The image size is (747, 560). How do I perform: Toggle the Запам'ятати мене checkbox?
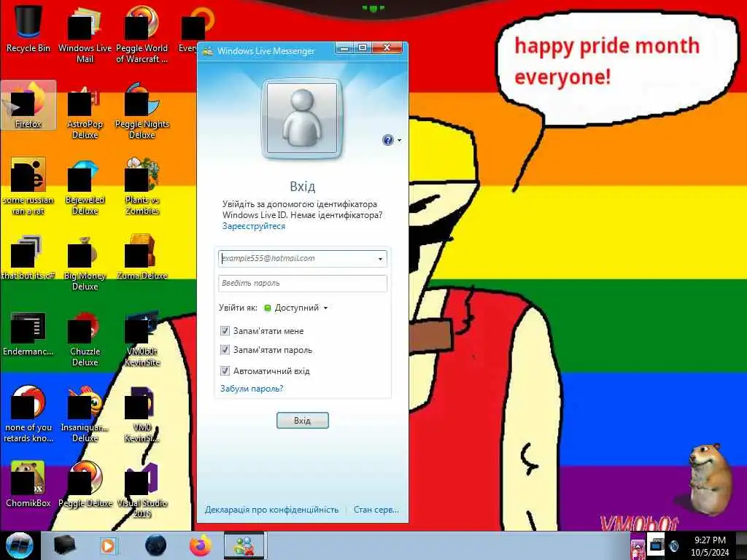[x=225, y=330]
